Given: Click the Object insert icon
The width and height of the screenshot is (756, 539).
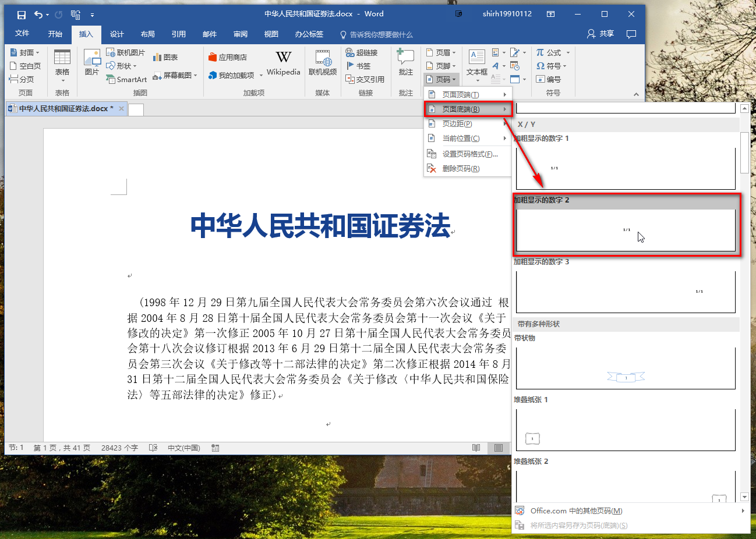Looking at the screenshot, I should tap(518, 79).
